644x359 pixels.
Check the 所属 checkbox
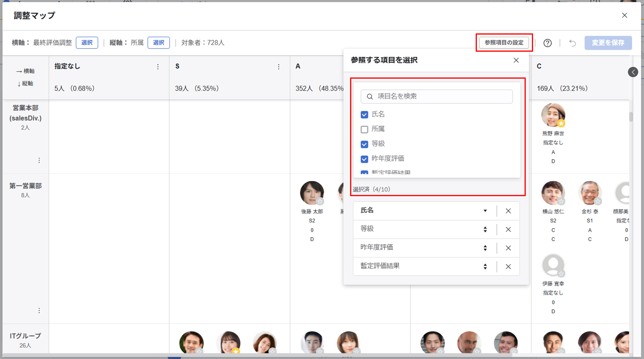coord(364,129)
